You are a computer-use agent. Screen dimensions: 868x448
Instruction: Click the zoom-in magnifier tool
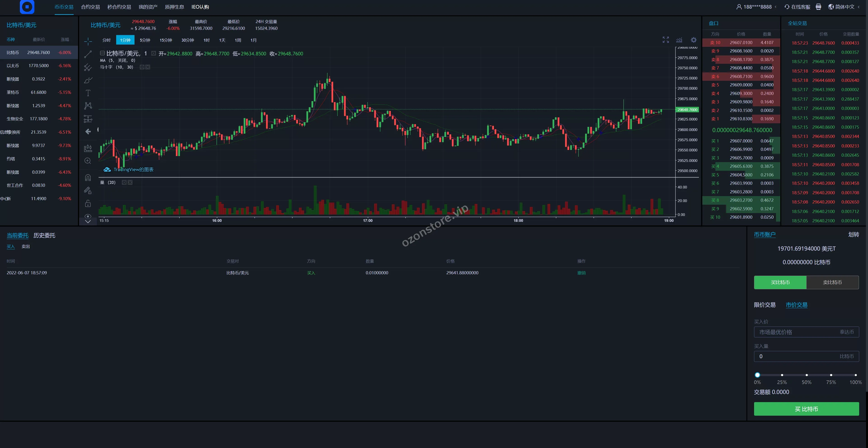88,161
